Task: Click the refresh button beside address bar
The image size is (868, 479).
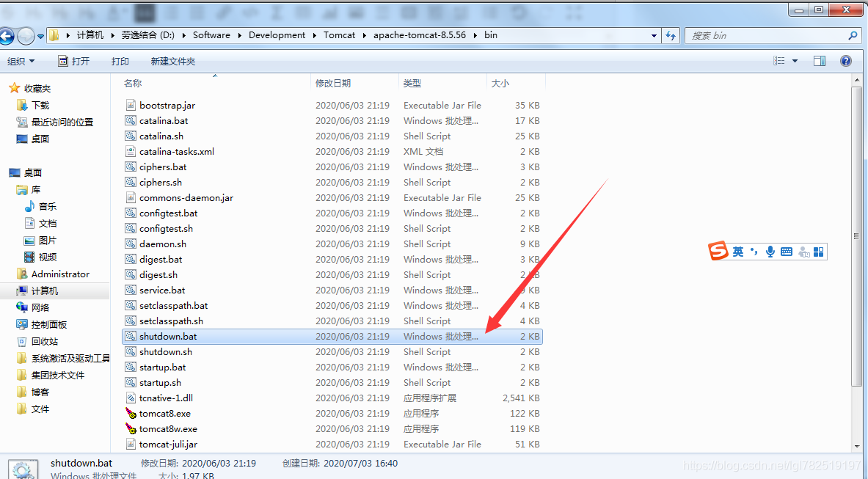Action: click(671, 35)
